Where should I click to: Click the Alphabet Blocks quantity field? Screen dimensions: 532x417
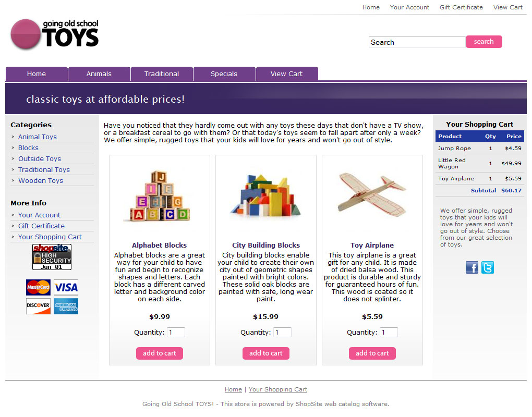176,332
